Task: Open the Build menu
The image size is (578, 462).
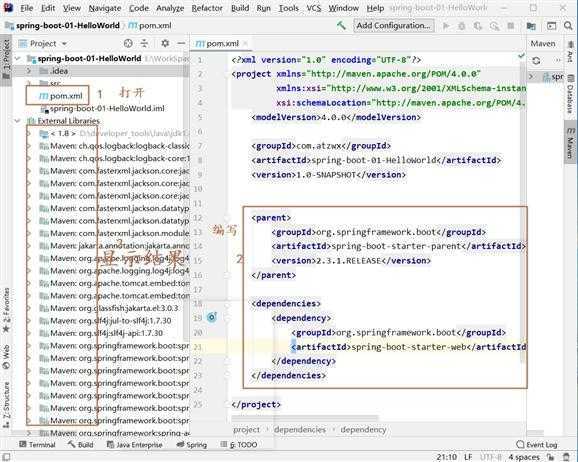Action: [240, 8]
